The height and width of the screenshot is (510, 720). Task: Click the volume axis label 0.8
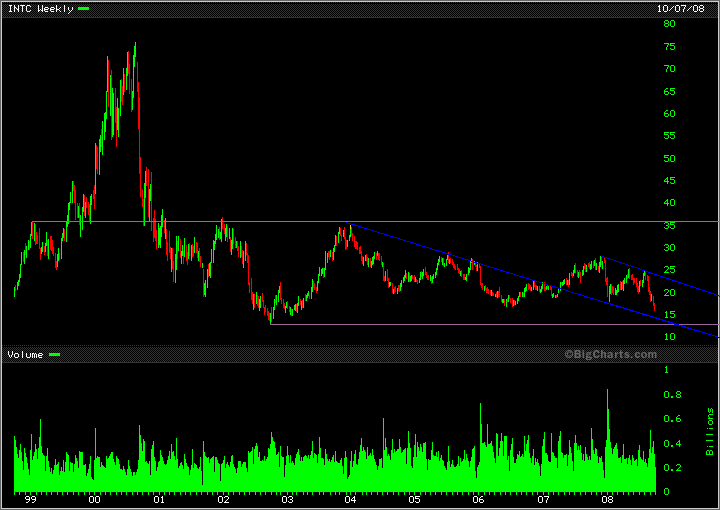click(672, 394)
